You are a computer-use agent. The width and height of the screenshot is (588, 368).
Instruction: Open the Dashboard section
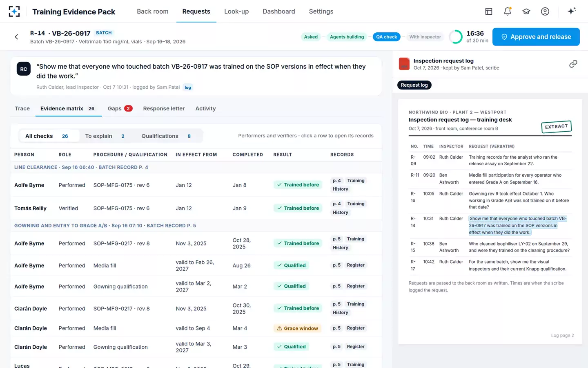tap(279, 11)
